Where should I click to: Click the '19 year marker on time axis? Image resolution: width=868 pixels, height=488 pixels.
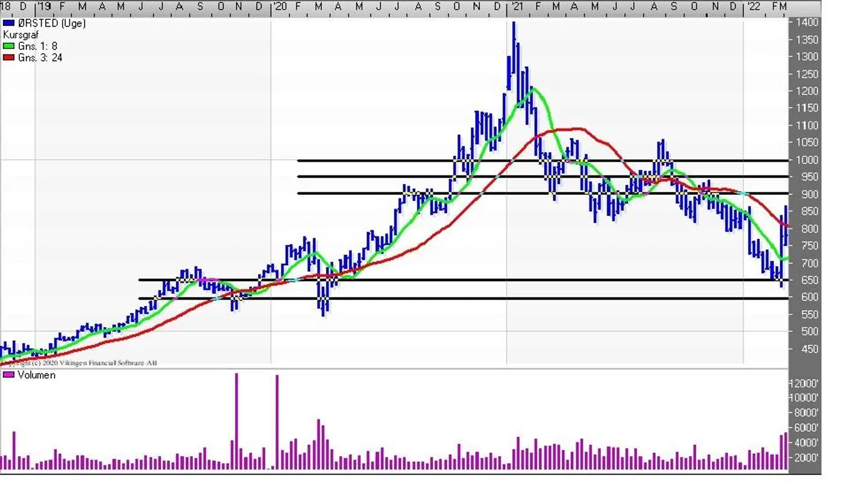tap(43, 7)
